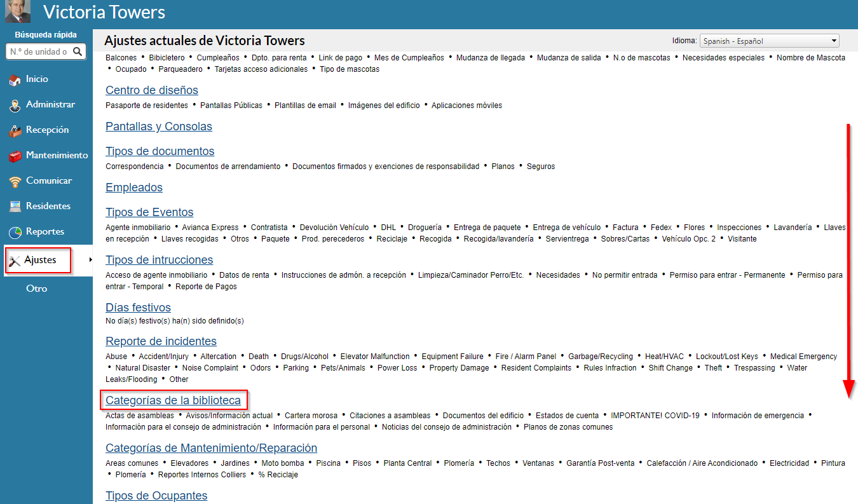Click 'Cartera morosa' library category text
The width and height of the screenshot is (858, 504).
[311, 416]
